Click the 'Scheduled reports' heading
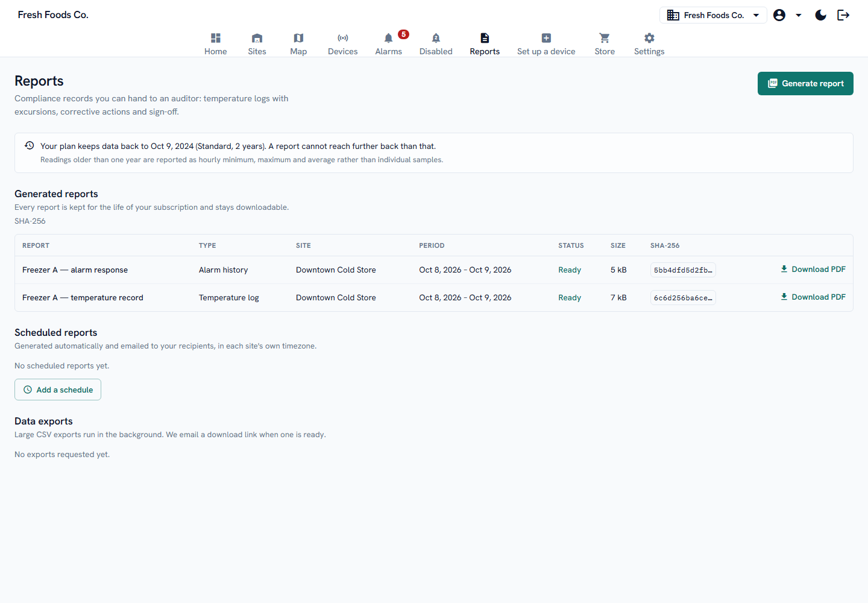Image resolution: width=868 pixels, height=603 pixels. point(55,332)
